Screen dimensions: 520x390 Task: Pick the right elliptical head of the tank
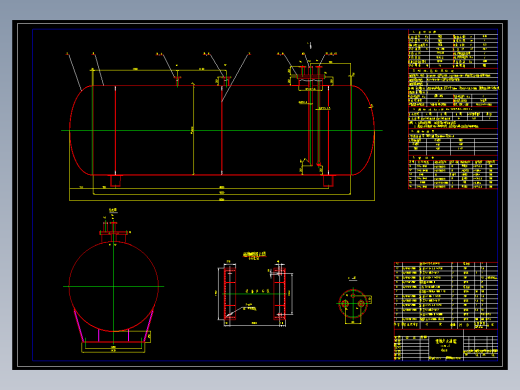pyautogui.click(x=363, y=130)
